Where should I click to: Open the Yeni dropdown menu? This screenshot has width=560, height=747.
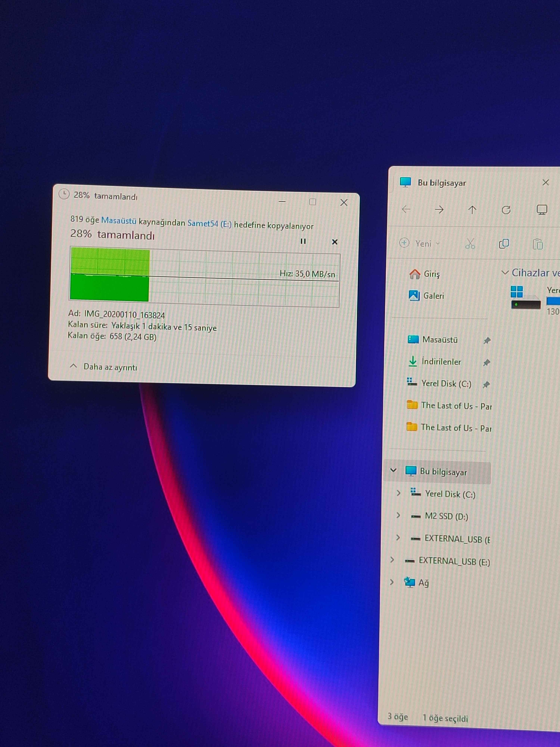click(420, 243)
